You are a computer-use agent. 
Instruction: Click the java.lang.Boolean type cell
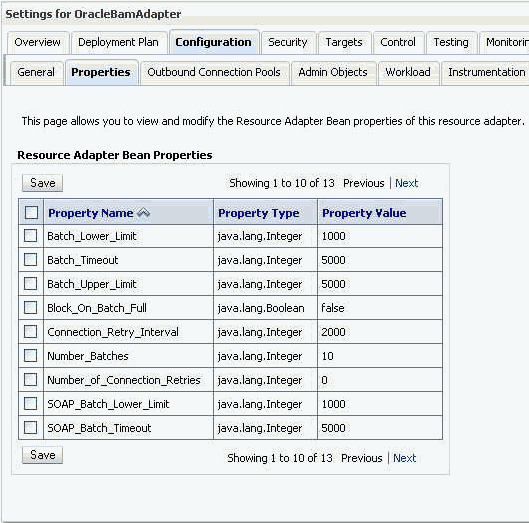(x=261, y=308)
